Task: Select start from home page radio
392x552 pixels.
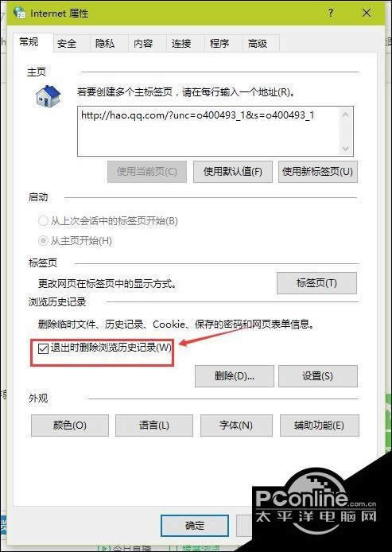Action: pyautogui.click(x=43, y=241)
